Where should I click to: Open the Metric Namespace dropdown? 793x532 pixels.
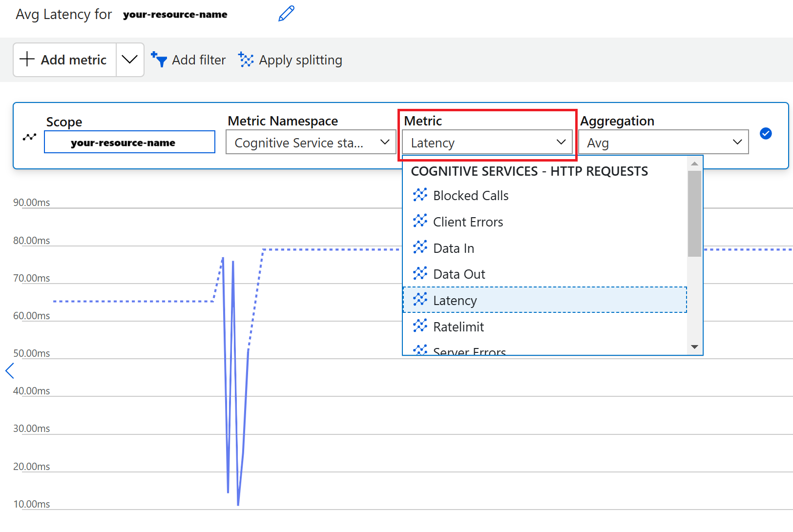pyautogui.click(x=311, y=142)
